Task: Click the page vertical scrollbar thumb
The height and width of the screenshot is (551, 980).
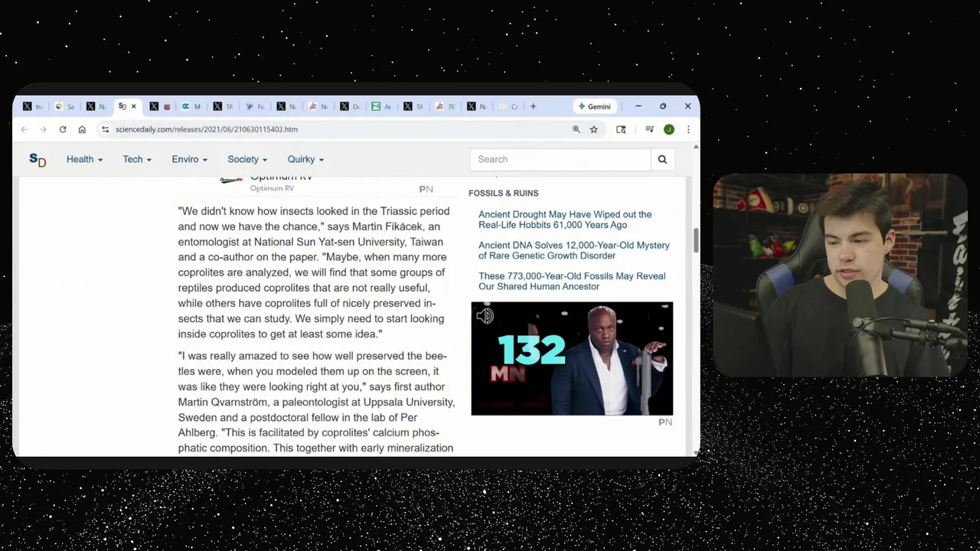Action: [x=696, y=239]
